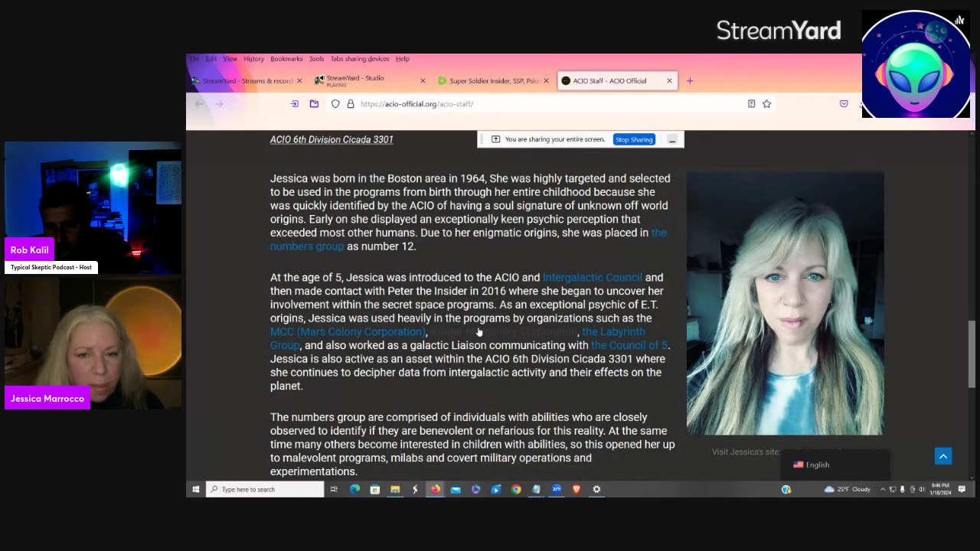Click the blue scroll-to-top arrow button
The width and height of the screenshot is (980, 551).
pos(943,456)
